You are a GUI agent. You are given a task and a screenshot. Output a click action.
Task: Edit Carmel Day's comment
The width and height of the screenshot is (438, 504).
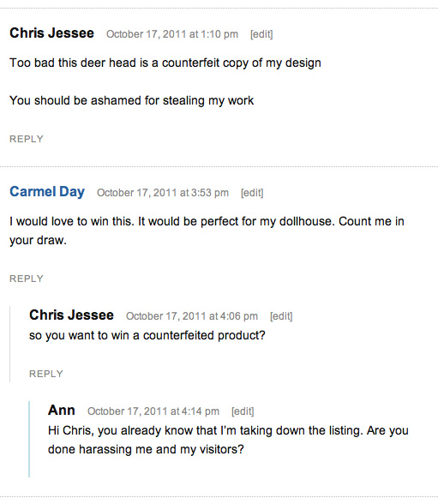coord(252,193)
